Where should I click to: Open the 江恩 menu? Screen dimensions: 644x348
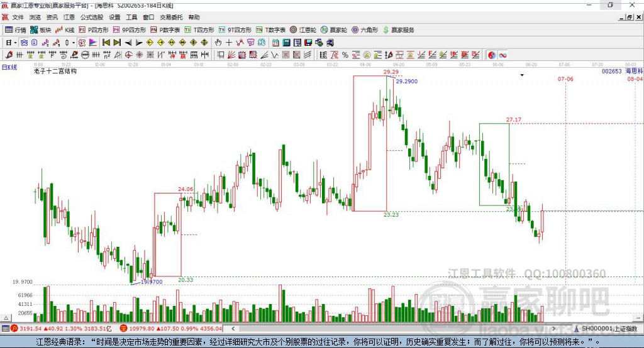[x=69, y=17]
